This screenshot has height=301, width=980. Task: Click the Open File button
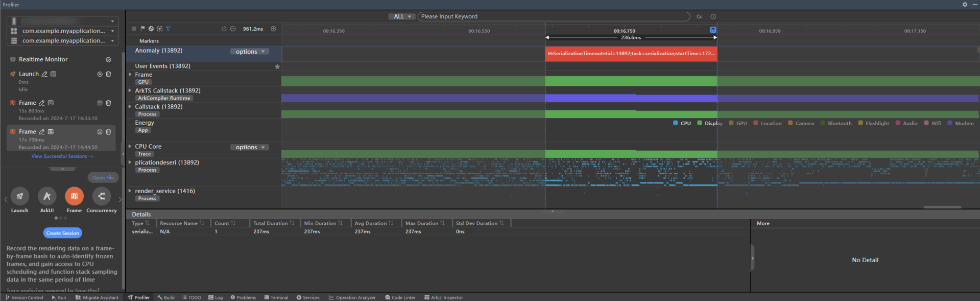pyautogui.click(x=103, y=177)
